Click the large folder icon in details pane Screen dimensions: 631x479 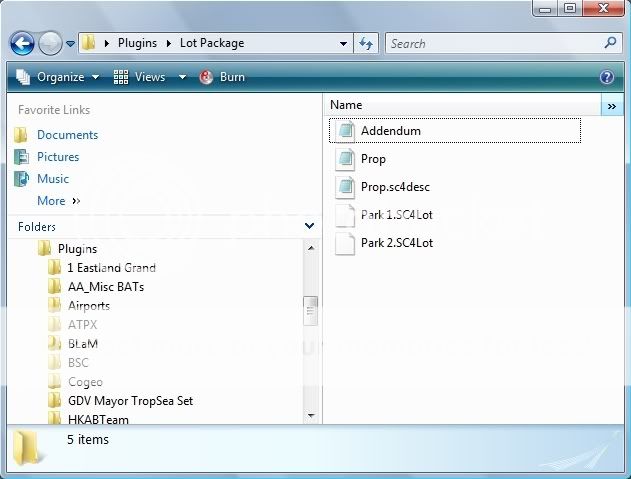27,448
